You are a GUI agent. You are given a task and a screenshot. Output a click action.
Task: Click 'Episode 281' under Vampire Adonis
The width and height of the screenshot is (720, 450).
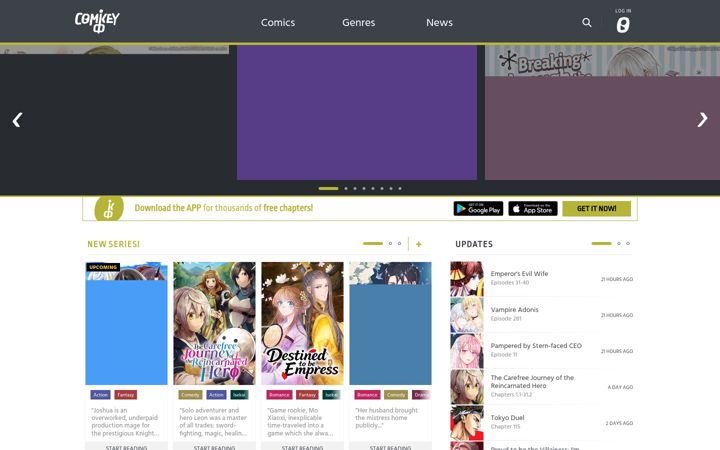click(x=506, y=319)
